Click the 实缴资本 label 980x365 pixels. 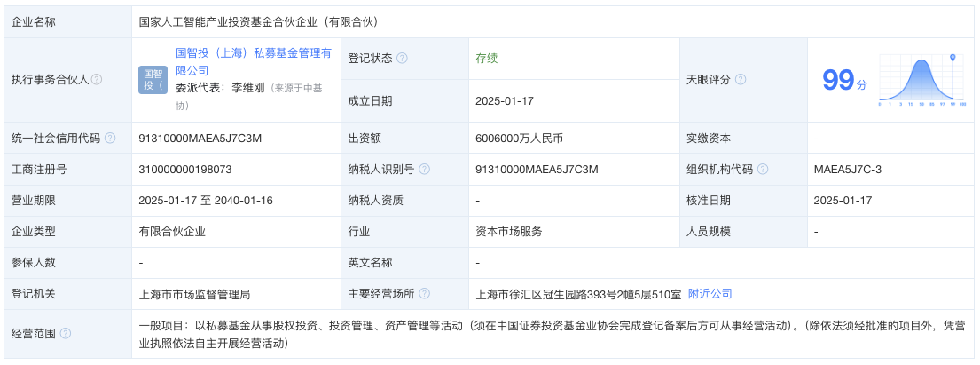click(708, 139)
